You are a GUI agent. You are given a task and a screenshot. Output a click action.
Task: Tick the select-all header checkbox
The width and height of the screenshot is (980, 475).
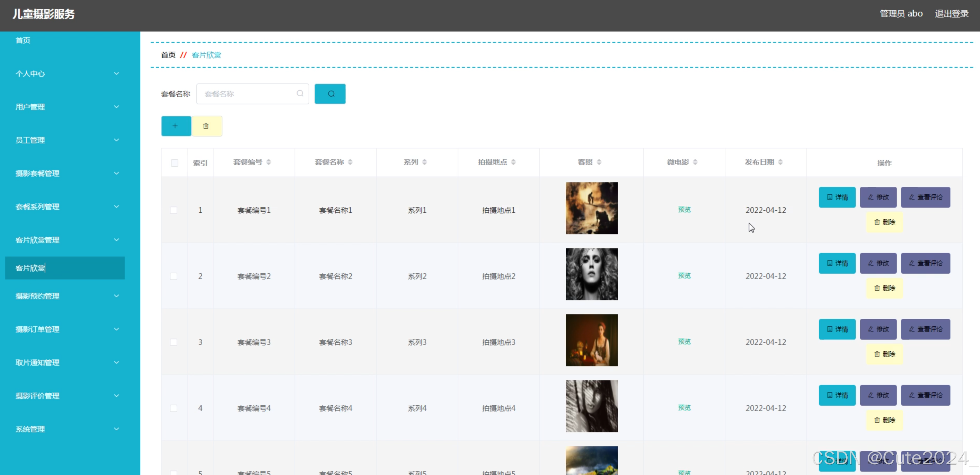point(174,163)
